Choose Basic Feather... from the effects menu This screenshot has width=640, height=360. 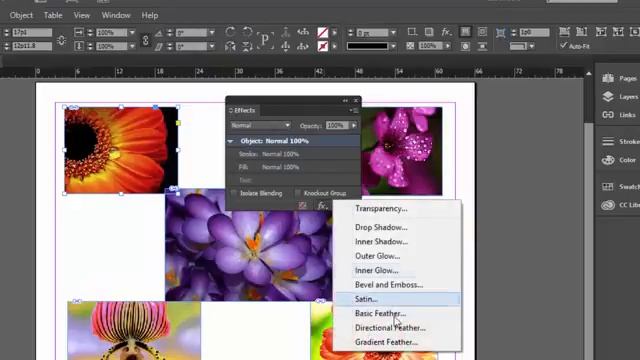(x=380, y=313)
